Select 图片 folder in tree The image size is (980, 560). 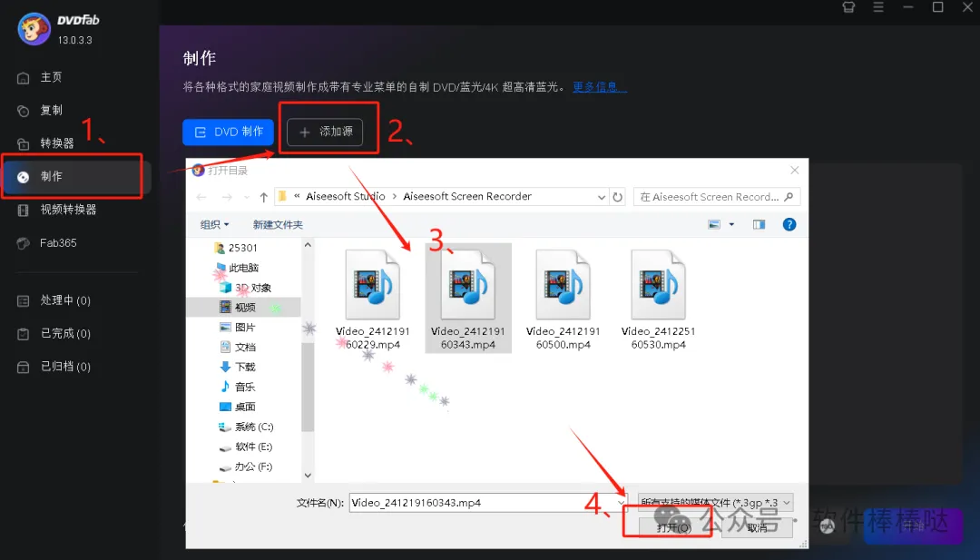tap(238, 328)
